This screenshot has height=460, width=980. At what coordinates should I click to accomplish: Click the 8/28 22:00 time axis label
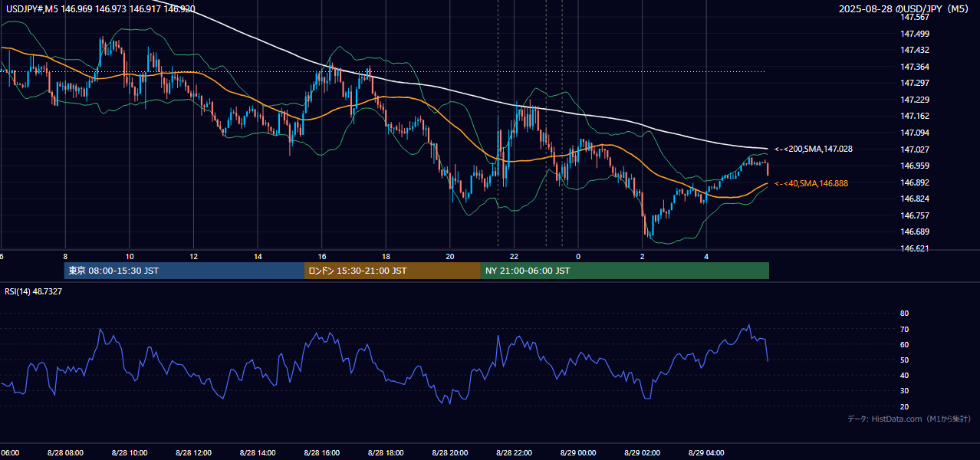[514, 452]
